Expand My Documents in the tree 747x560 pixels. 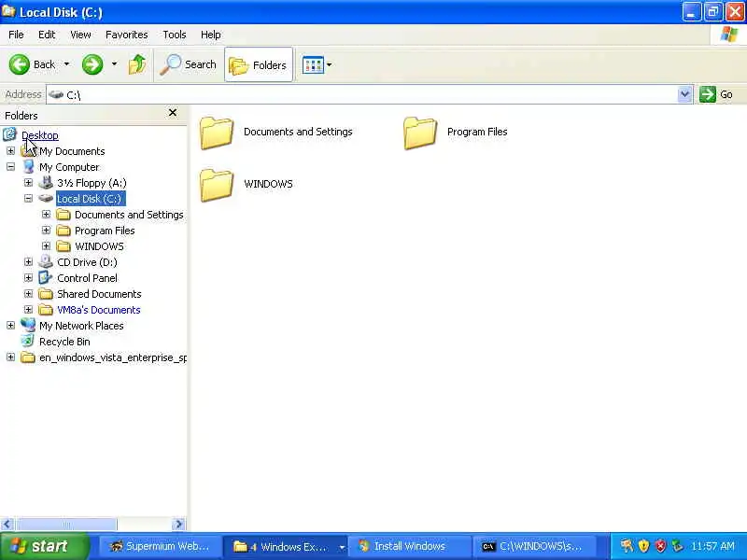[10, 151]
